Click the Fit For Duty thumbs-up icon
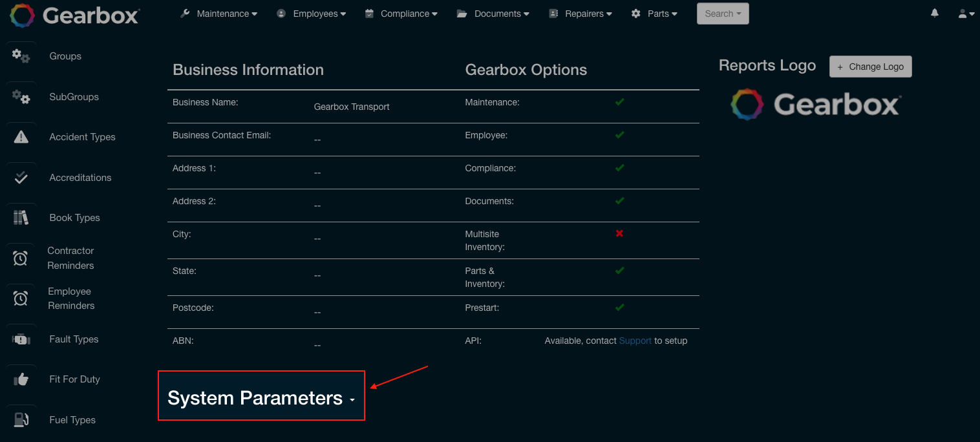 [21, 379]
